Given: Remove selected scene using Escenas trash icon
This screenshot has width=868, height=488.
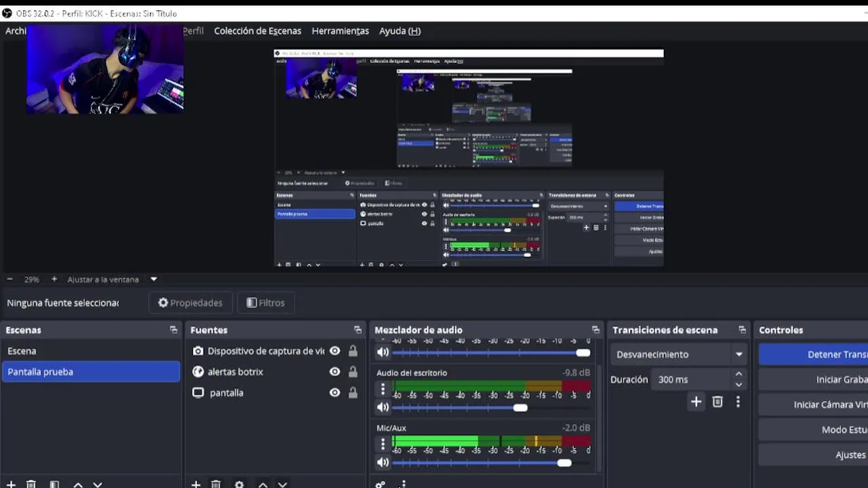Looking at the screenshot, I should (x=31, y=484).
